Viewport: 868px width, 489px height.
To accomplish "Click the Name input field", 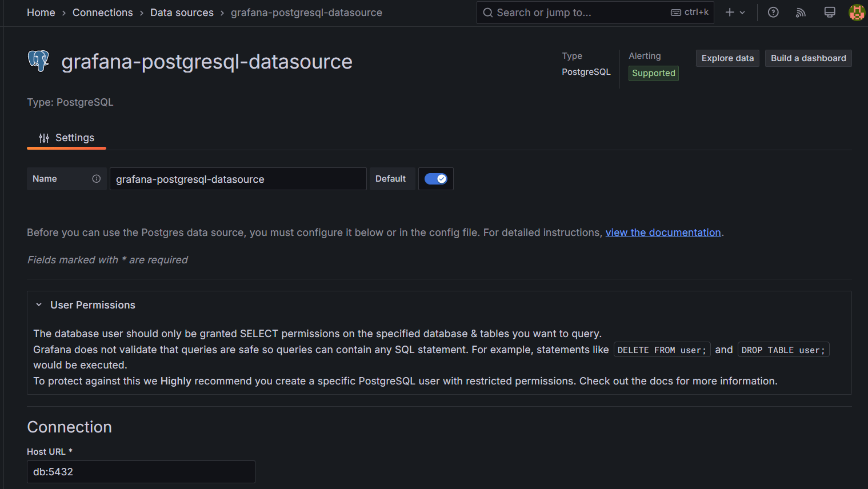I will pyautogui.click(x=238, y=179).
